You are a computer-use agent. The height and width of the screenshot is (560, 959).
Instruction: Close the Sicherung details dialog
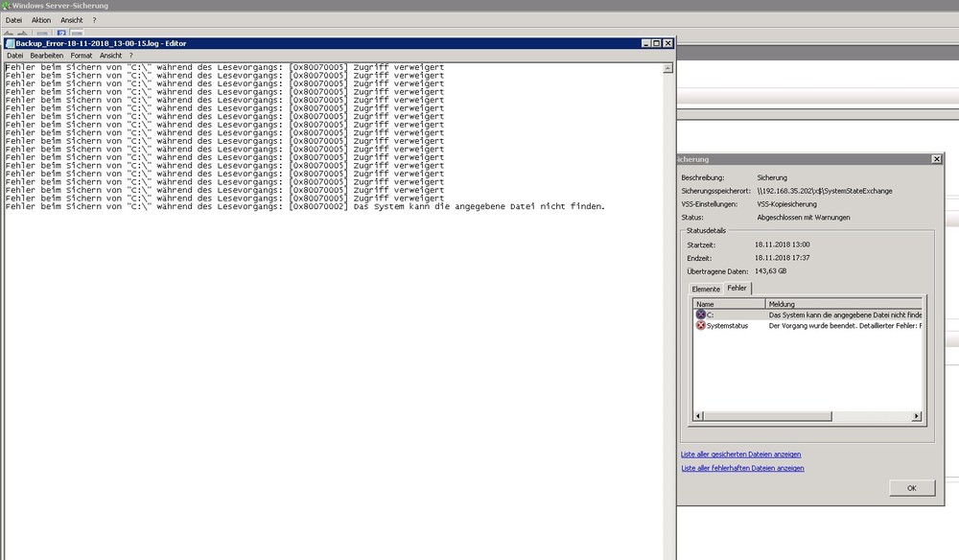[x=935, y=159]
